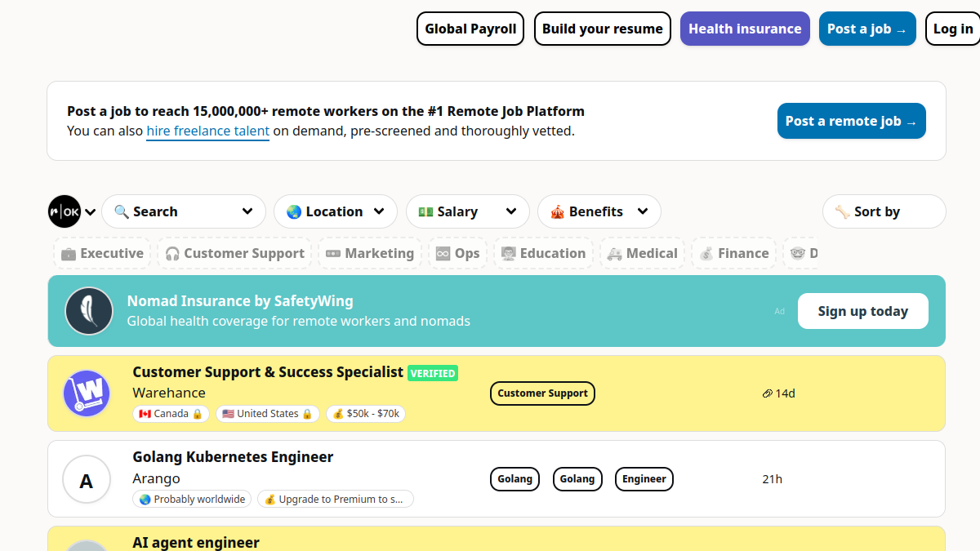980x551 pixels.
Task: Click the link icon beside 14d
Action: point(767,393)
